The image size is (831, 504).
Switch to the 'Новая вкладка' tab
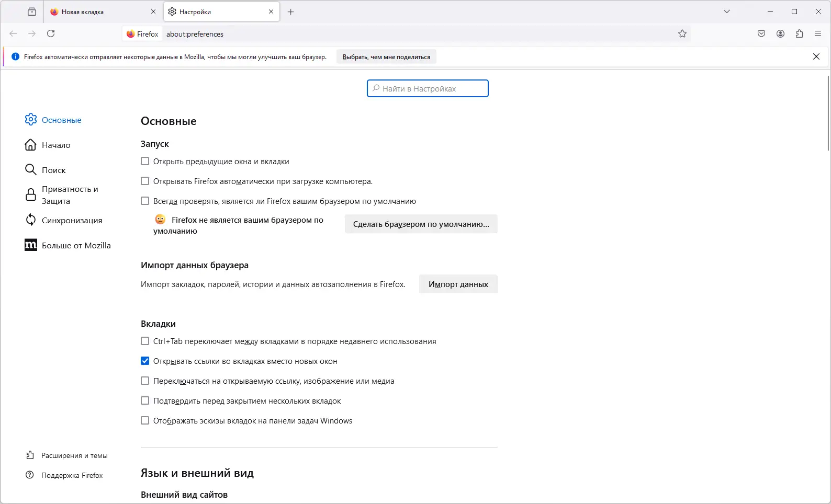click(99, 12)
